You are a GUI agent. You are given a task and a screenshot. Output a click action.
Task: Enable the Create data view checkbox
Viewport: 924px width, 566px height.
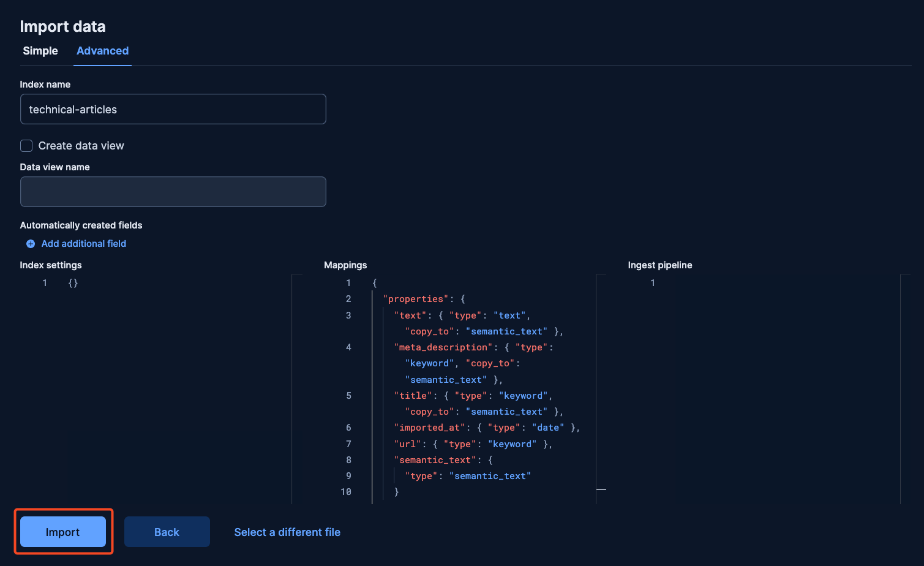pos(26,146)
